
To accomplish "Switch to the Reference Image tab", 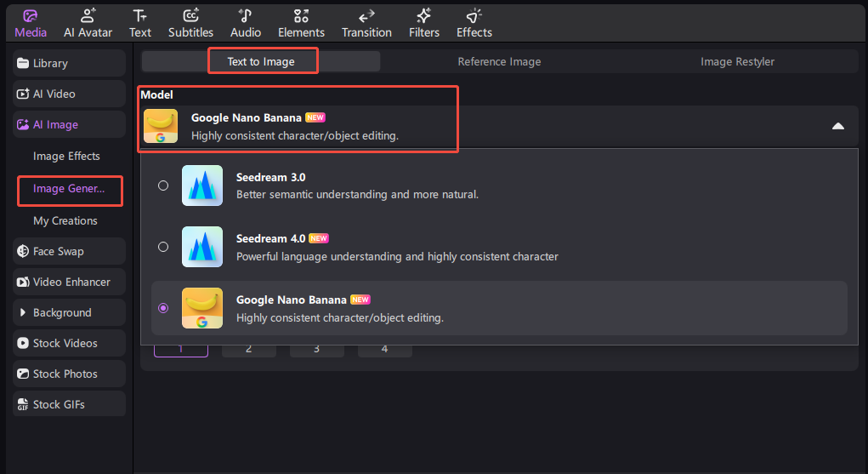I will point(499,61).
